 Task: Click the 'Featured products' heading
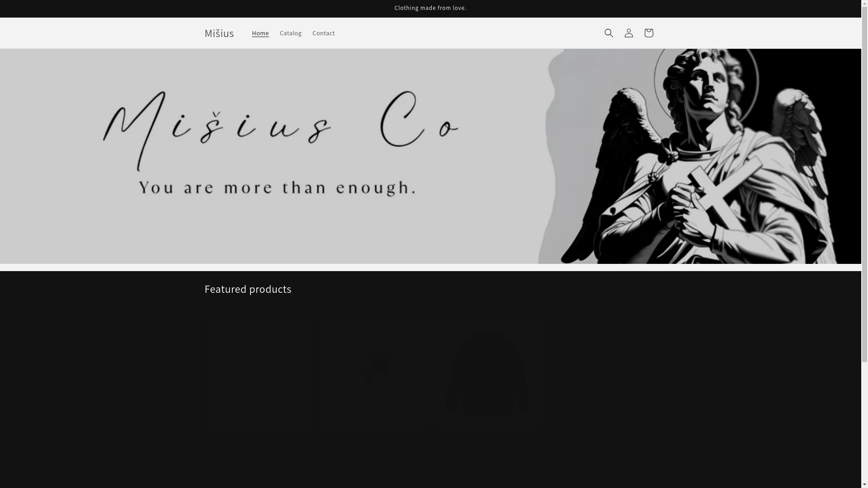[248, 289]
